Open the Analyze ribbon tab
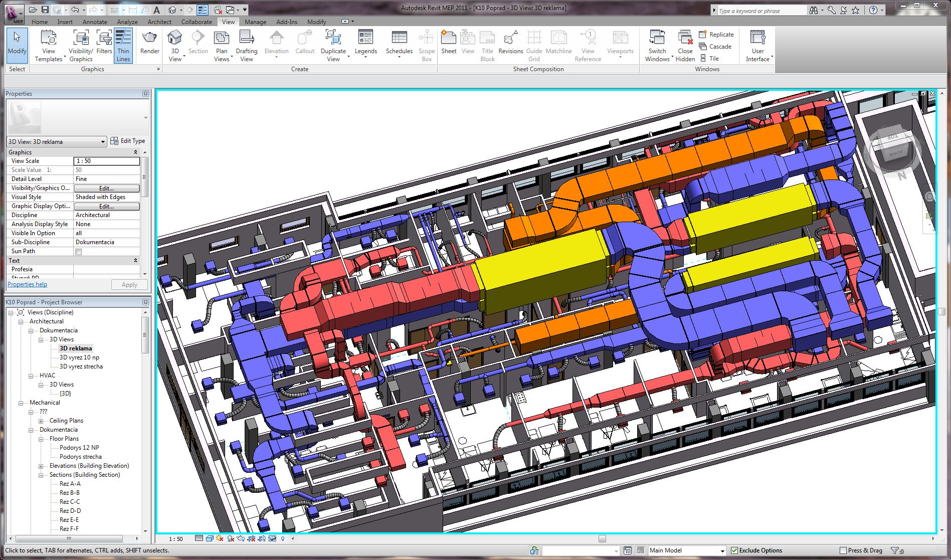Image resolution: width=951 pixels, height=560 pixels. 127,22
